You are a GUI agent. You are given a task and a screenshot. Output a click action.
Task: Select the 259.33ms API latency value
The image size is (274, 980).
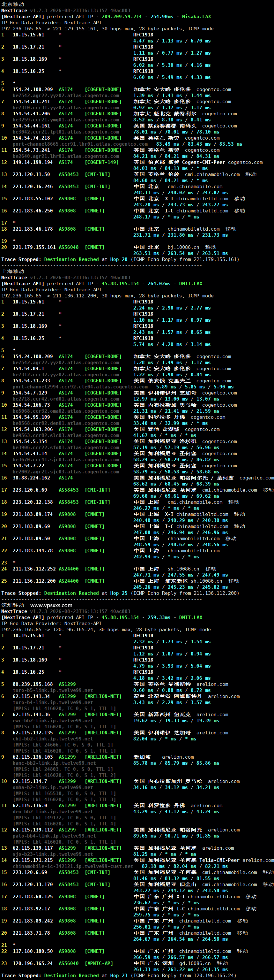159,617
